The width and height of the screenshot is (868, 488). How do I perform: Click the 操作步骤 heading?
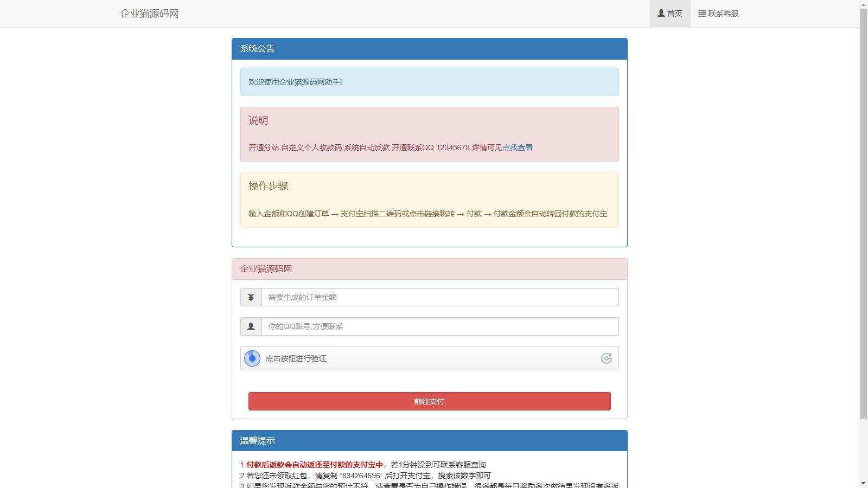[268, 186]
